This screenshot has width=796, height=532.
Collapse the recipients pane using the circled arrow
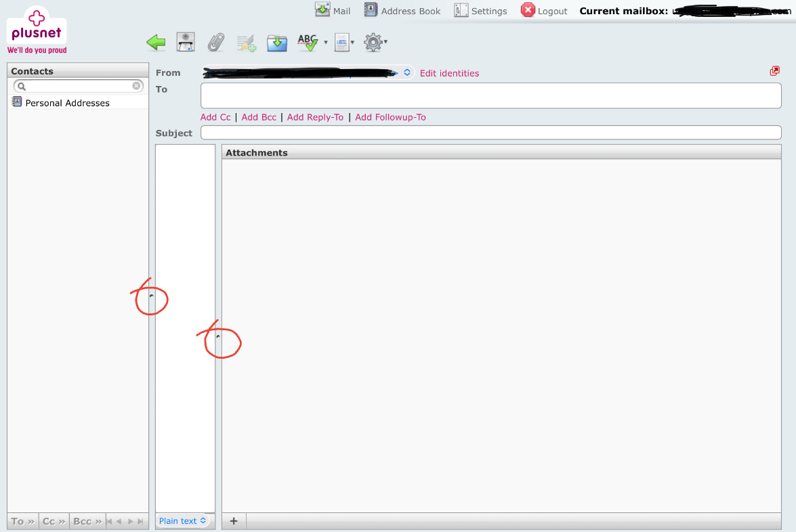219,337
